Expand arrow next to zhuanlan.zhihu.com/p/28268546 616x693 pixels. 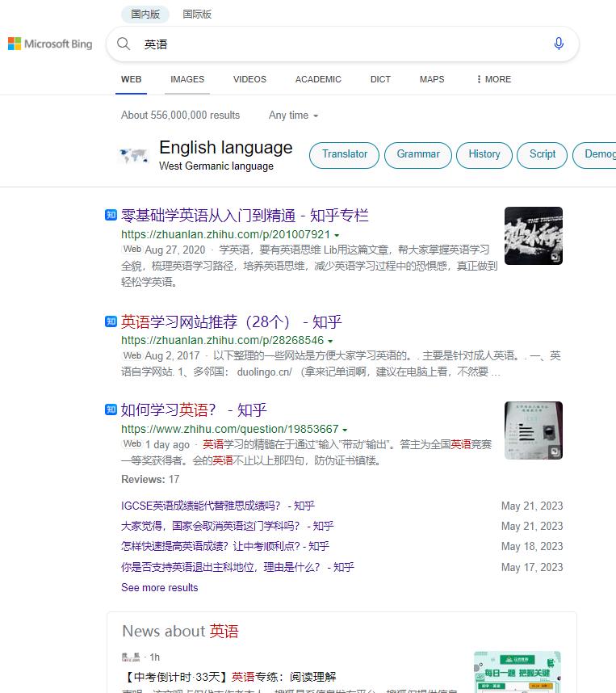330,341
